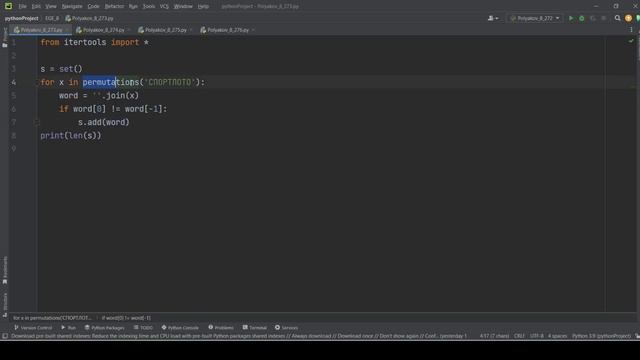Click the PyCharm application logo icon
The width and height of the screenshot is (640, 360).
click(x=8, y=6)
